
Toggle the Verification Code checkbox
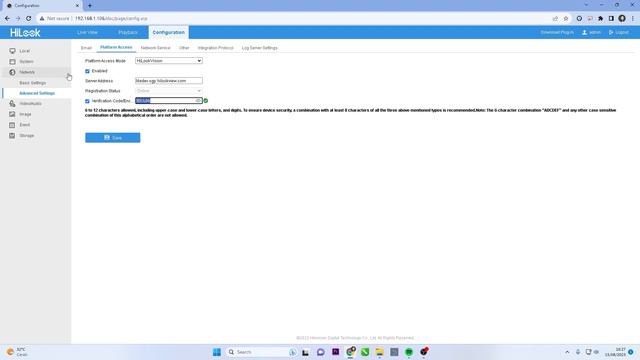pyautogui.click(x=87, y=101)
